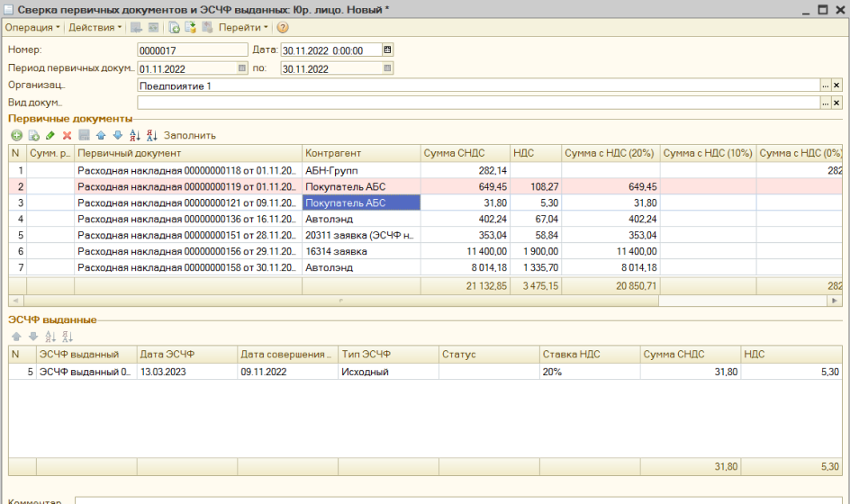
Task: Select row Расходная накладная 0000000119
Action: point(425,186)
